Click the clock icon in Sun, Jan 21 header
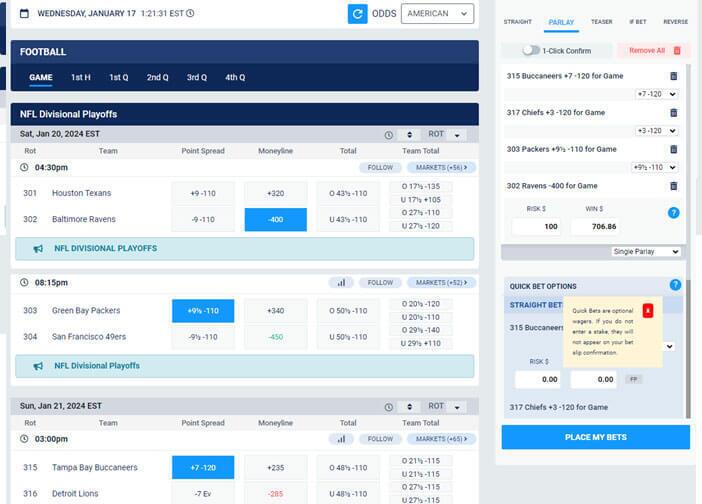Image resolution: width=702 pixels, height=504 pixels. tap(389, 407)
